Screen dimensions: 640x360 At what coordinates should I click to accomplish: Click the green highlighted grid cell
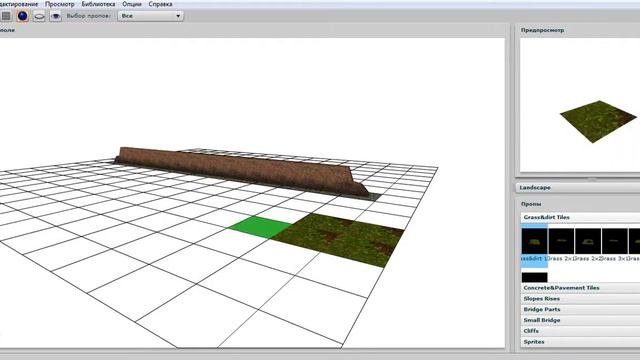260,227
